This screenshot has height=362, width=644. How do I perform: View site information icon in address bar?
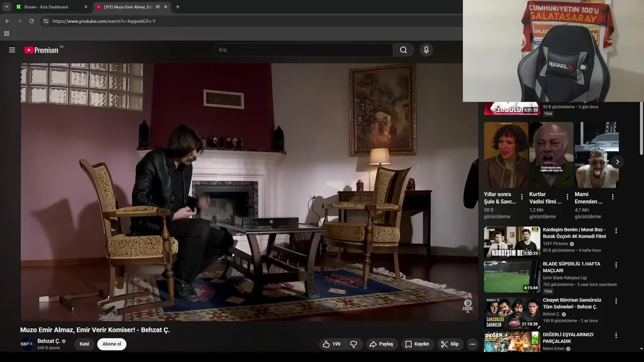coord(46,21)
